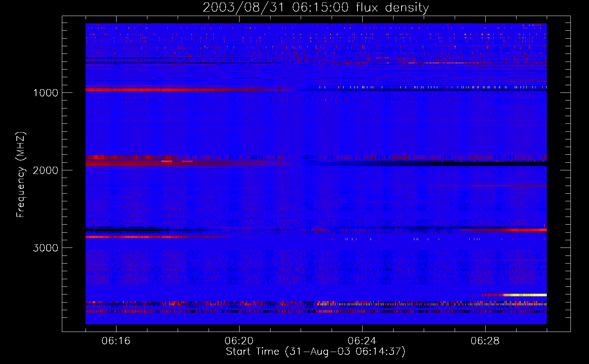
Task: Click the bright yellow emission streak near 06:29
Action: 524,295
